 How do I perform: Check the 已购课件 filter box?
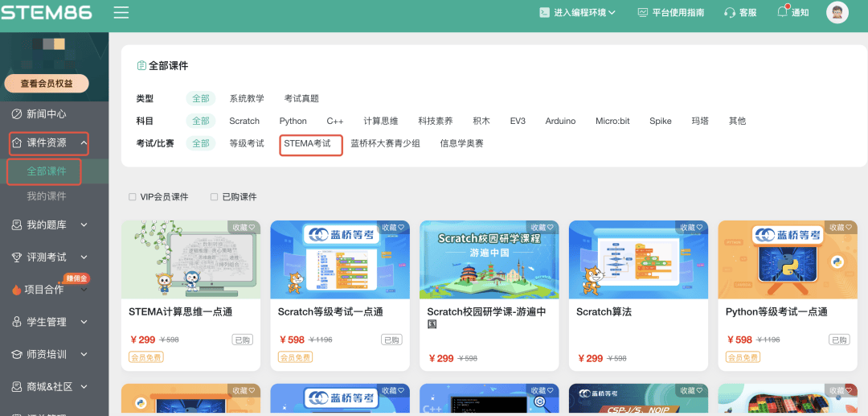[214, 196]
